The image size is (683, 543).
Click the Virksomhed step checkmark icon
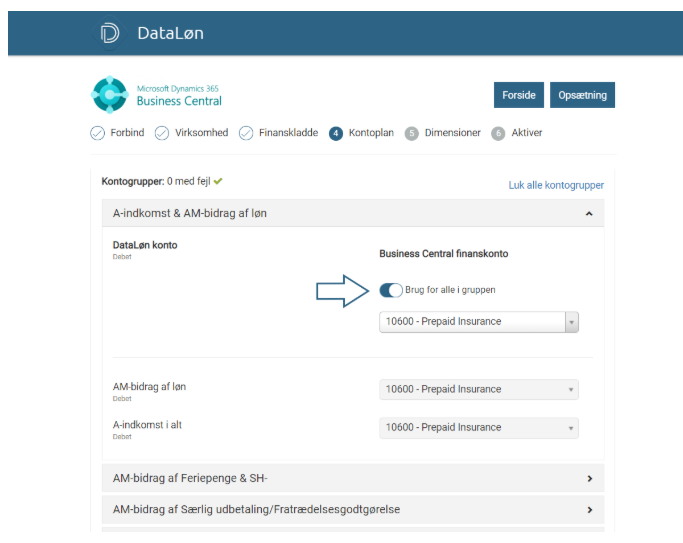click(x=161, y=133)
